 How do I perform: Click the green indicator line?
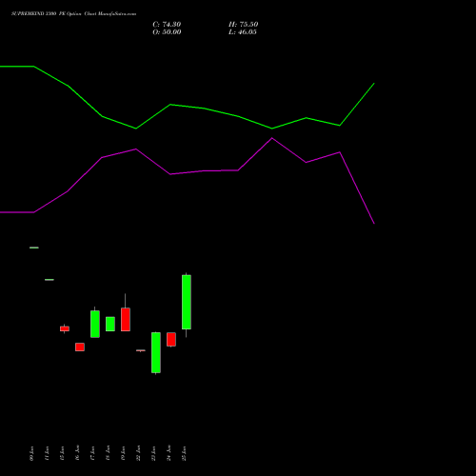click(x=188, y=106)
